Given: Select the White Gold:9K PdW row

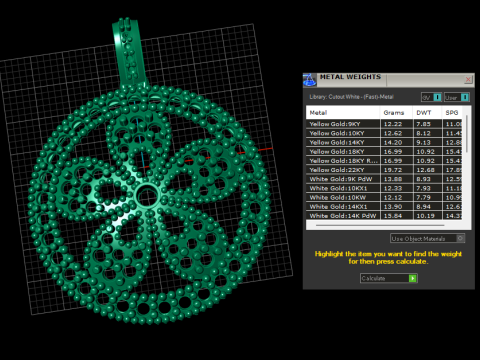Looking at the screenshot, I should (x=384, y=179).
